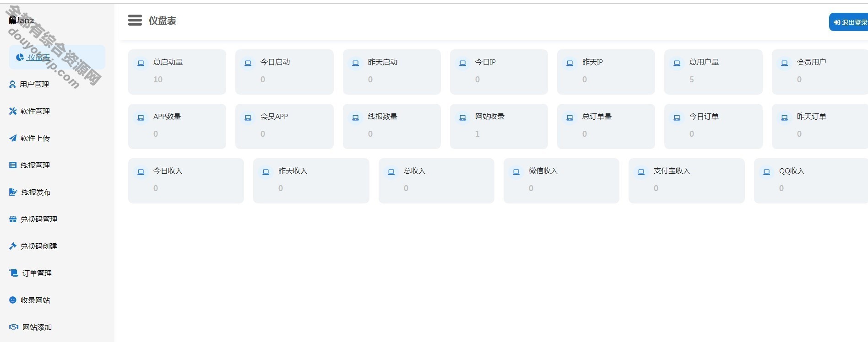
Task: Click the 昨天IP card title
Action: tap(592, 62)
